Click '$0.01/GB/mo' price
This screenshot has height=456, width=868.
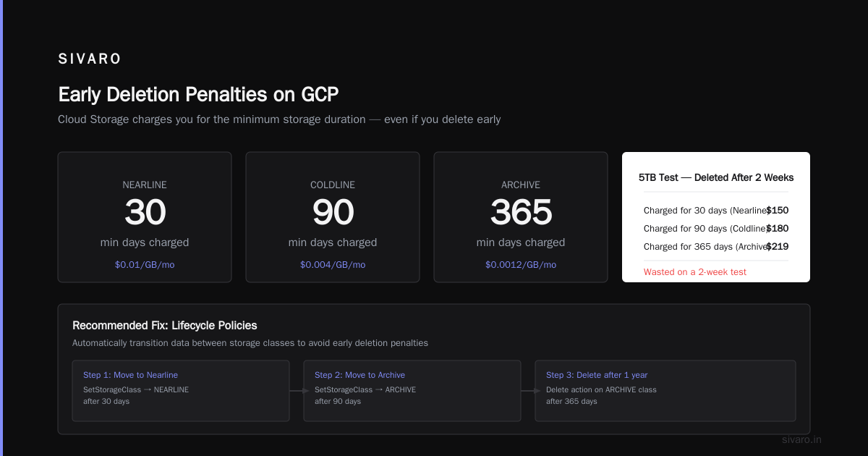pos(145,265)
